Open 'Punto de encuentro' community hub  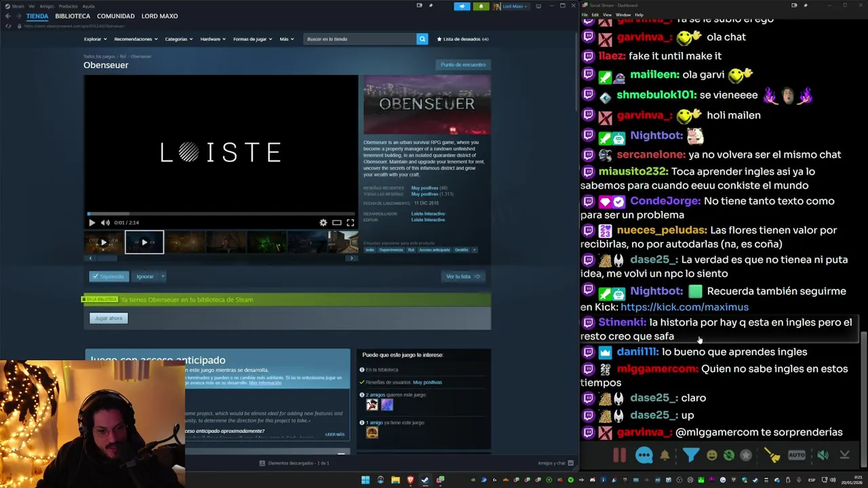click(x=463, y=64)
